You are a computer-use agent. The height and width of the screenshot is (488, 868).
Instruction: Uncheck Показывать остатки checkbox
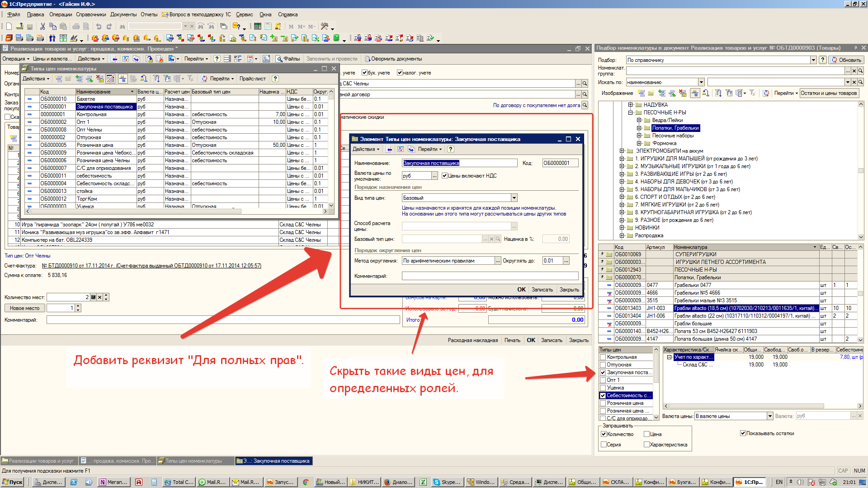point(743,433)
